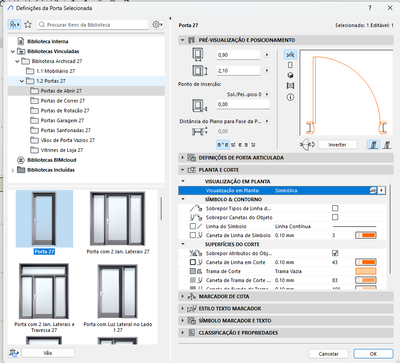Click the Bibliotecas BIMcloud icon
Screen dimensions: 400x363
21,160
